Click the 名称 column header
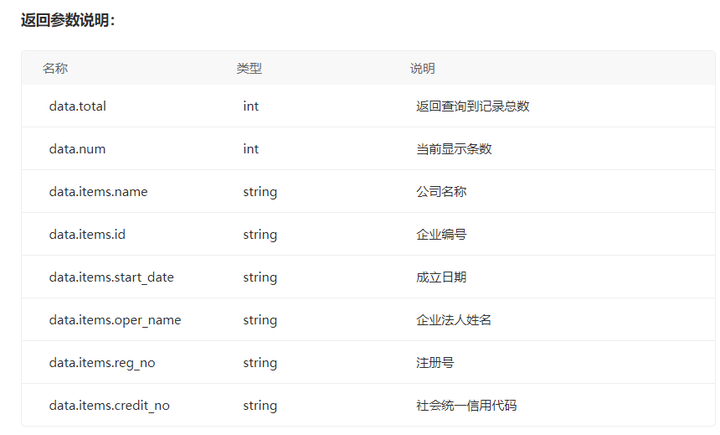 click(x=55, y=69)
